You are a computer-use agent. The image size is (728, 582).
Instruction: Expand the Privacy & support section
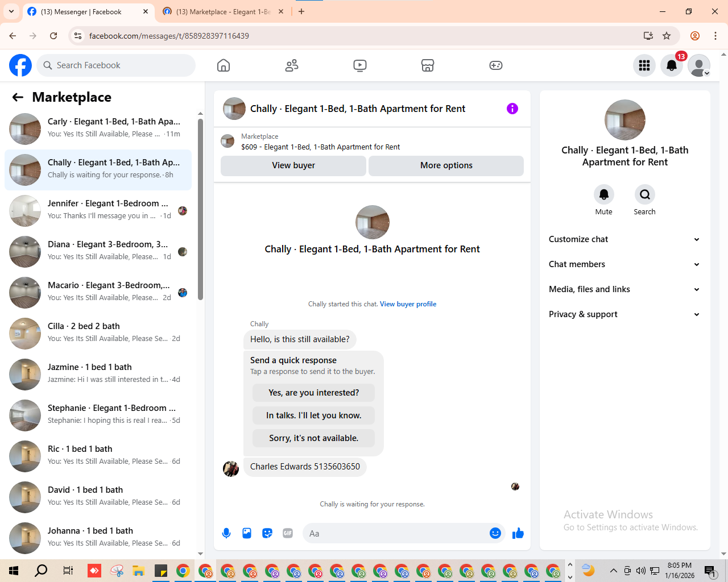[624, 314]
